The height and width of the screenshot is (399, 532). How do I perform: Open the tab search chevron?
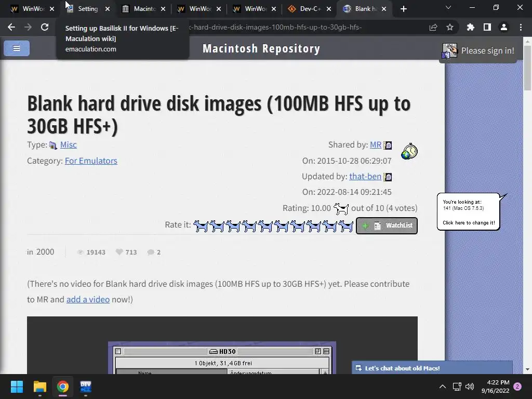[x=448, y=7]
